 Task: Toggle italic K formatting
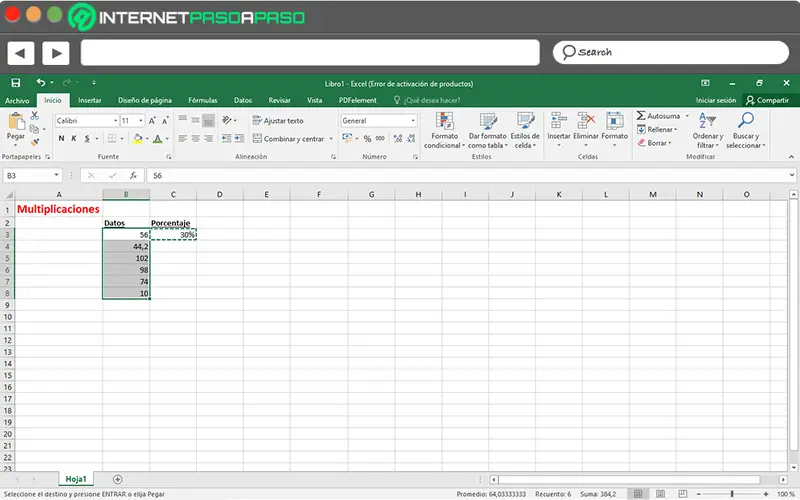(73, 138)
